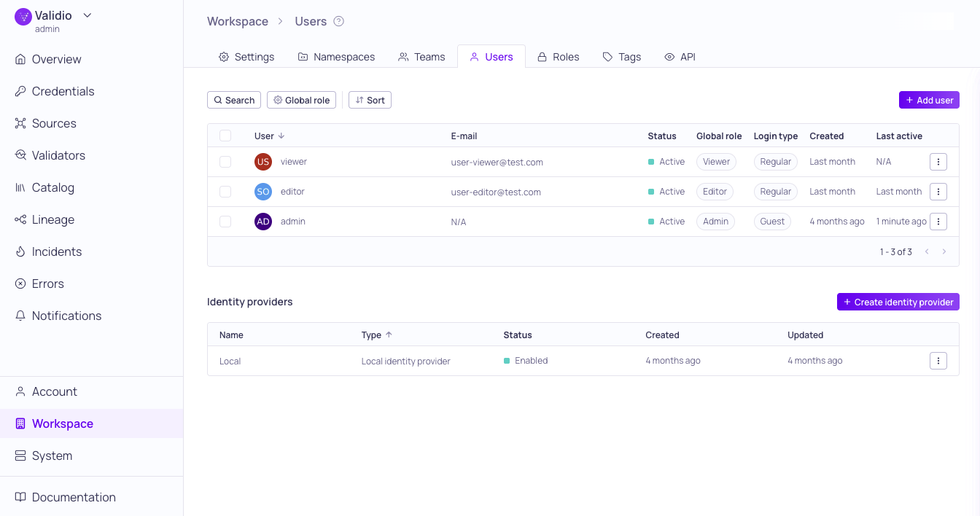Select the Users tab
The image size is (980, 516).
click(x=491, y=57)
